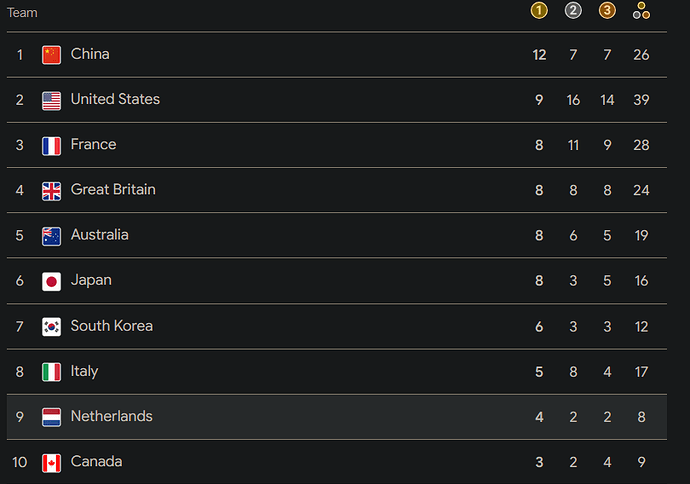Click the total medals column icon
The image size is (690, 484).
point(641,11)
